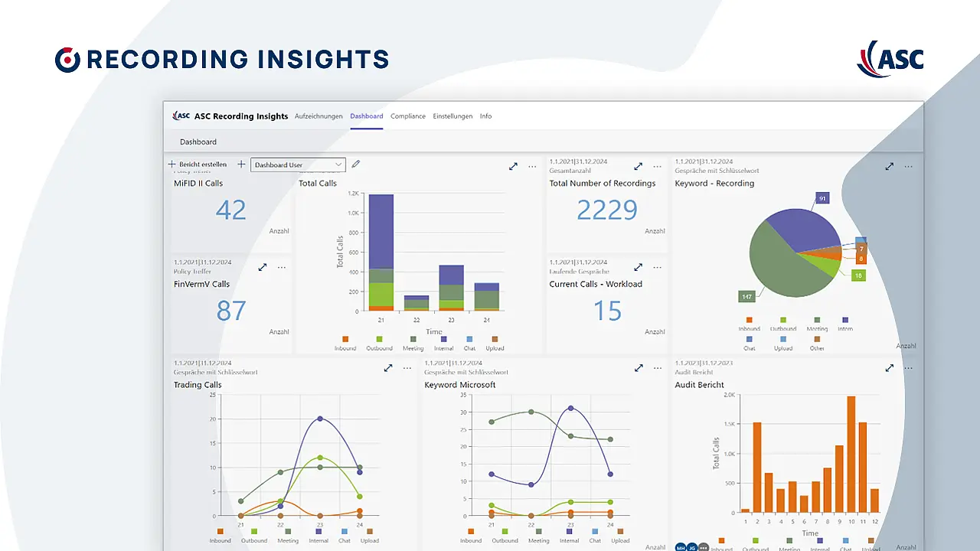Click the expand arrow on the Audit Bericht chart
Screen dimensions: 980x551
click(x=890, y=368)
